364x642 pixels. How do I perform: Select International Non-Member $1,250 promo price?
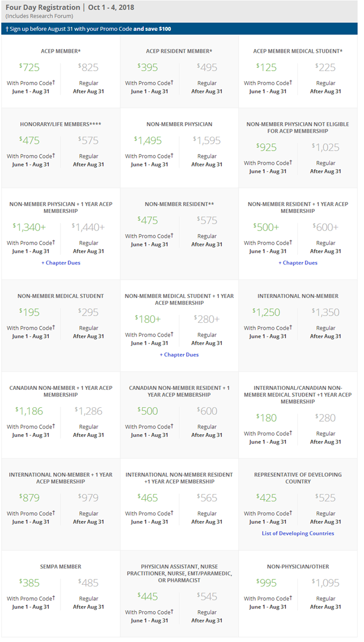click(x=267, y=312)
